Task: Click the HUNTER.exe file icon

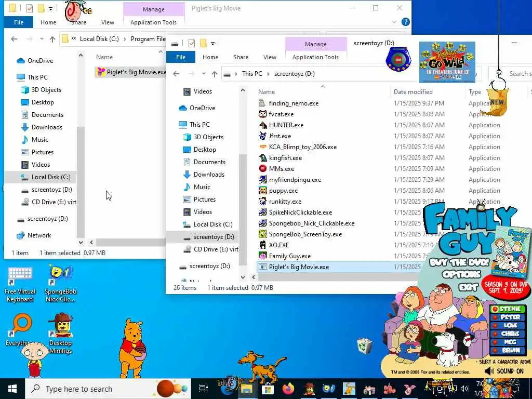Action: (262, 125)
